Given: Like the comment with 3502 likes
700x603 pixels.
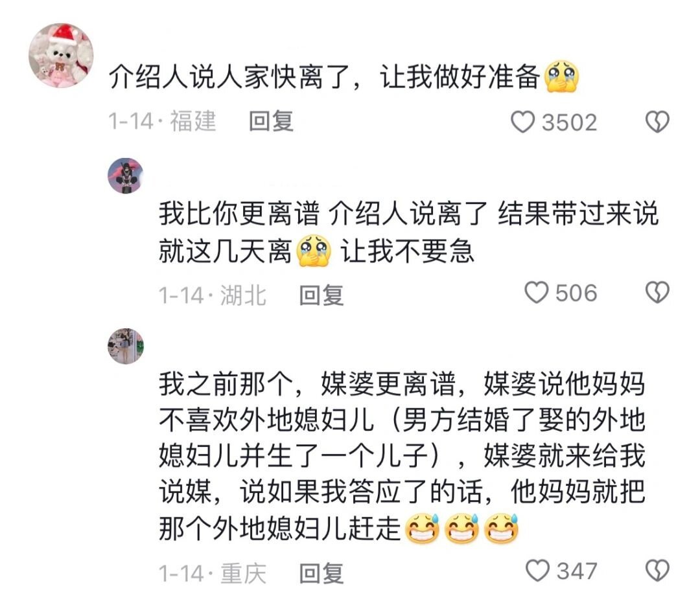Looking at the screenshot, I should [523, 122].
